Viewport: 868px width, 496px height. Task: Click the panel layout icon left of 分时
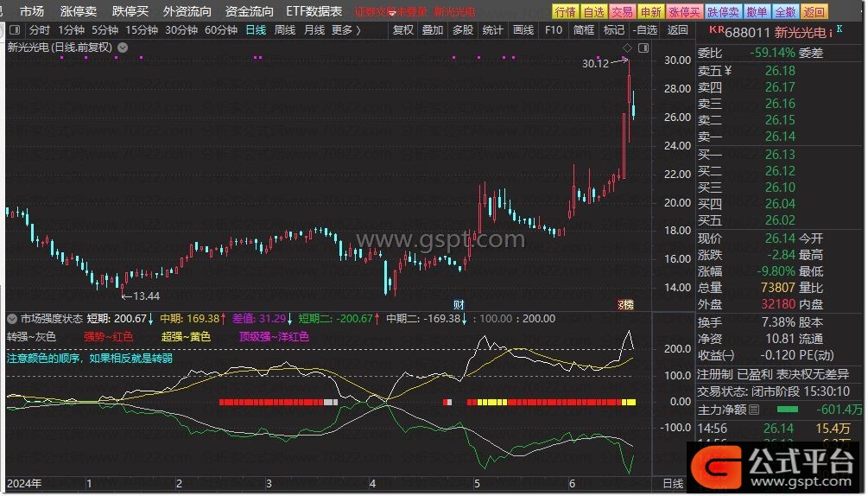click(x=15, y=30)
